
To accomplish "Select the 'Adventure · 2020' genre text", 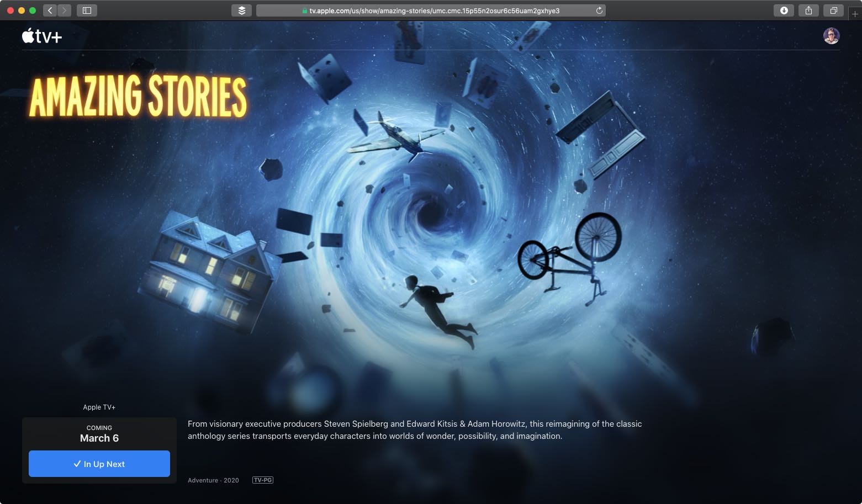I will pos(213,480).
